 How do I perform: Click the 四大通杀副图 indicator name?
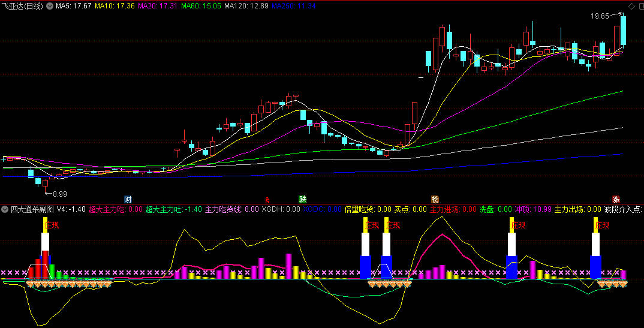coord(32,209)
